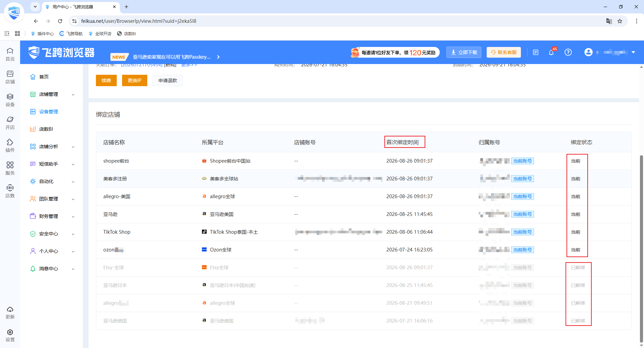The width and height of the screenshot is (644, 348).
Task: Open the 插件中心 bookmark
Action: tap(42, 34)
